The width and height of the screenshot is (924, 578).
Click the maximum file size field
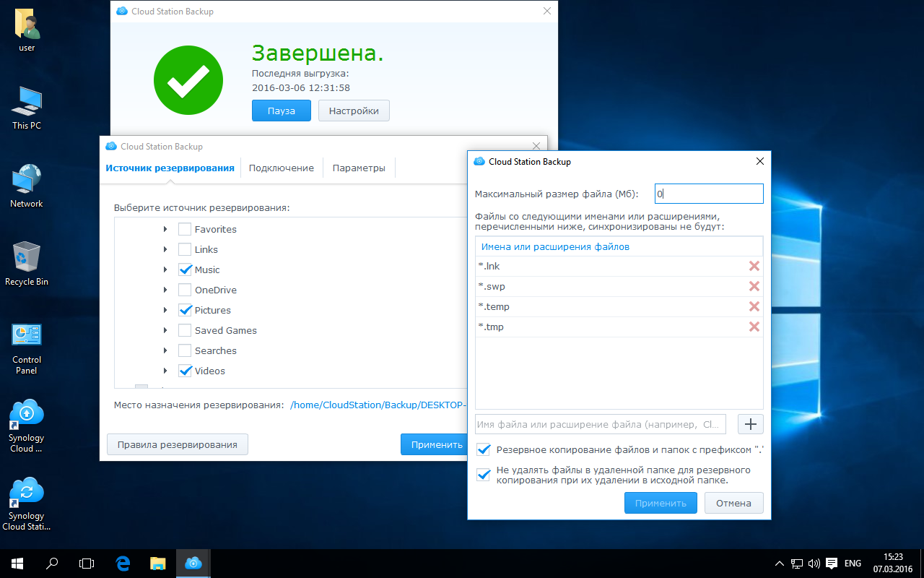(x=709, y=194)
